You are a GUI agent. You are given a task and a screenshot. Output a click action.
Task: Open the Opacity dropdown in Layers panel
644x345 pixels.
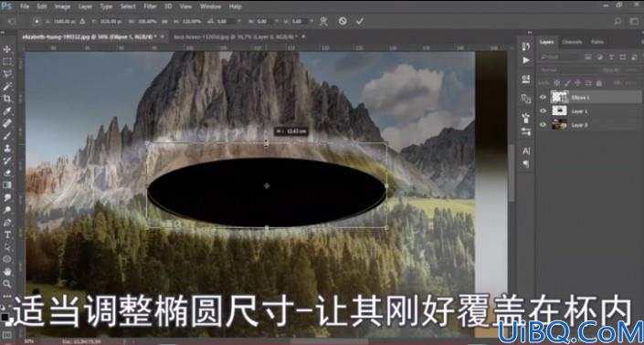pyautogui.click(x=631, y=70)
